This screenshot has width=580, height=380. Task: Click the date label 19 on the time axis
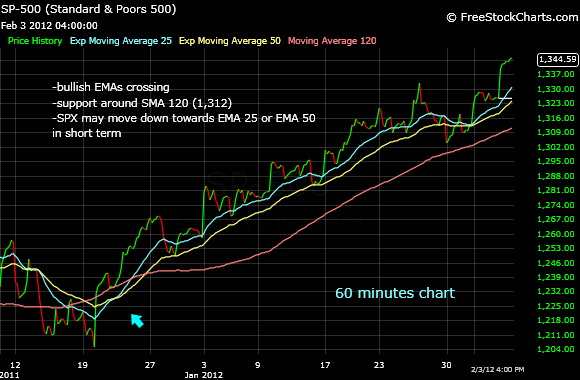coord(82,365)
